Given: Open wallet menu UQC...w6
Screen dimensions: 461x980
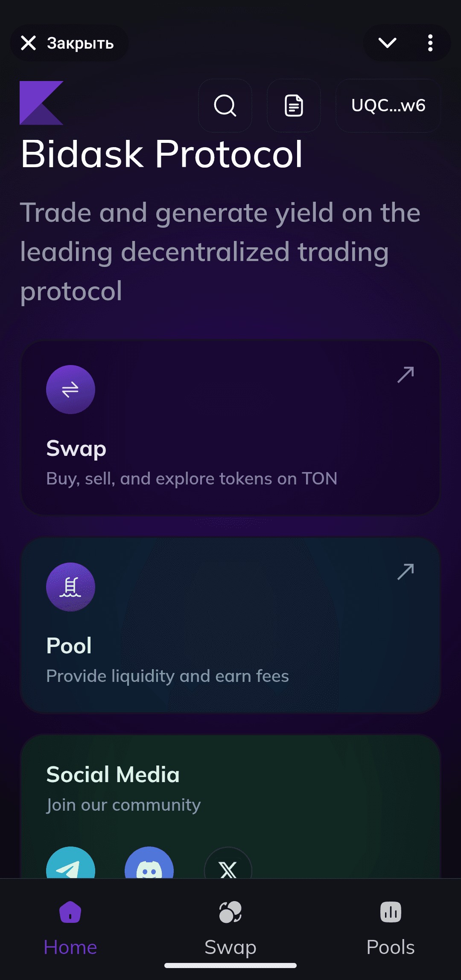Looking at the screenshot, I should pos(388,105).
